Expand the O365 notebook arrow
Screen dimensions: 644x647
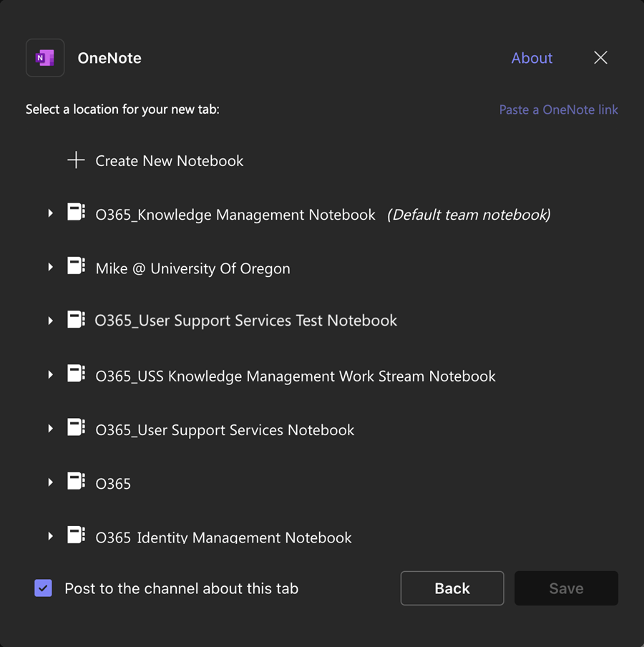pos(50,482)
